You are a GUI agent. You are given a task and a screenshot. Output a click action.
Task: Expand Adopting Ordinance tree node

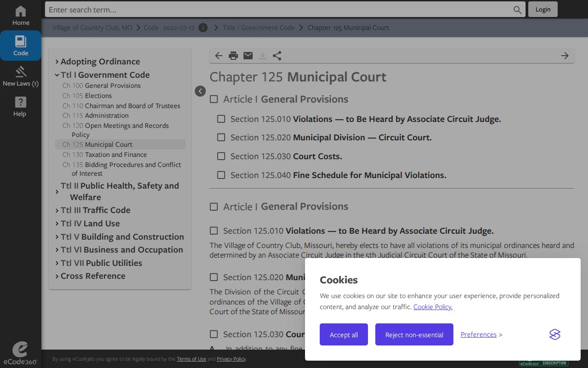(57, 62)
